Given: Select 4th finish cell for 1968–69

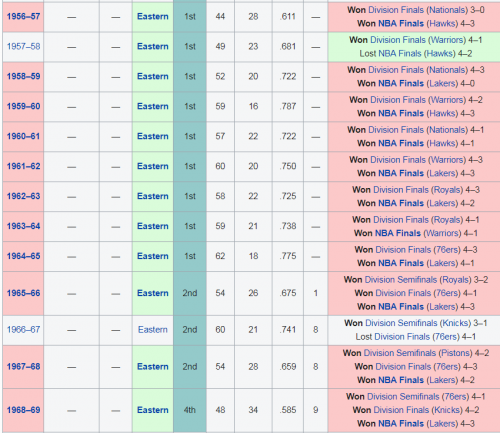Looking at the screenshot, I should pos(190,410).
